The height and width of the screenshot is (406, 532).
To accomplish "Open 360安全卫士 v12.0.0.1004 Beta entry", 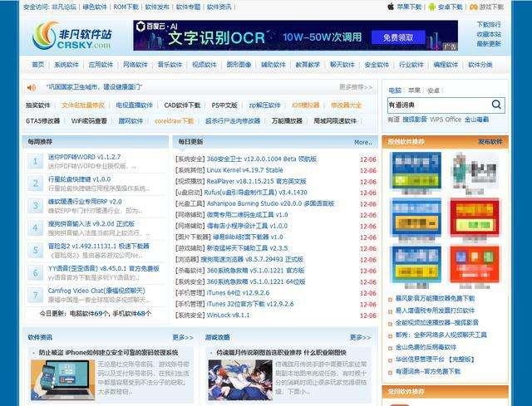I will pos(262,159).
